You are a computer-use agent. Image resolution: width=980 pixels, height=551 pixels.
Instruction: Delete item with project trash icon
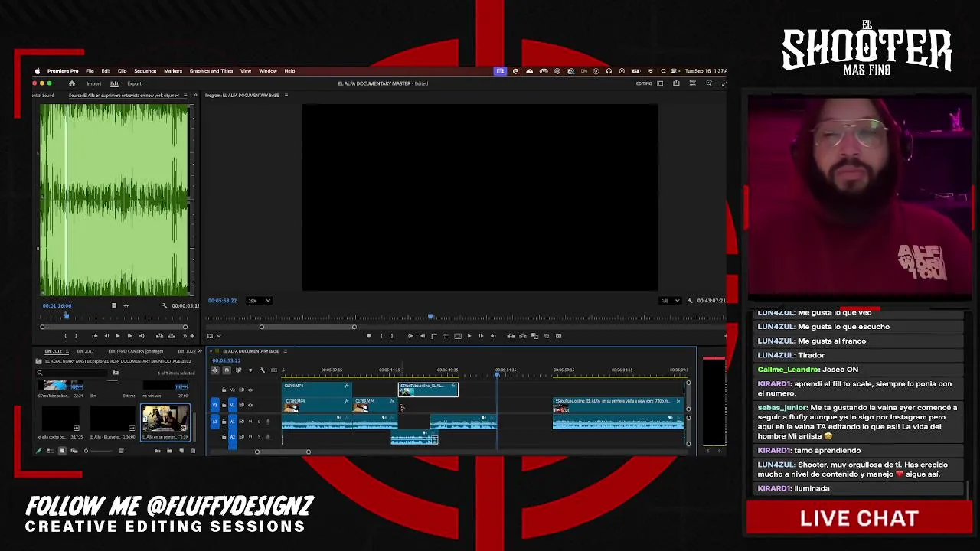(x=193, y=451)
